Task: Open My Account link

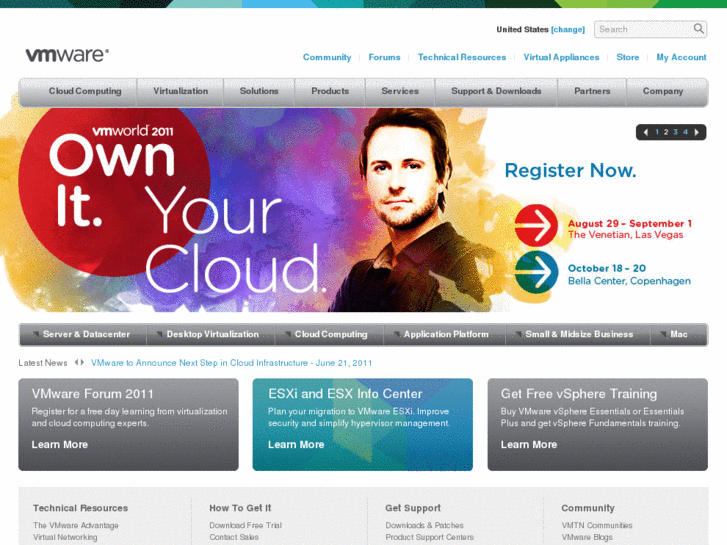Action: pyautogui.click(x=682, y=57)
